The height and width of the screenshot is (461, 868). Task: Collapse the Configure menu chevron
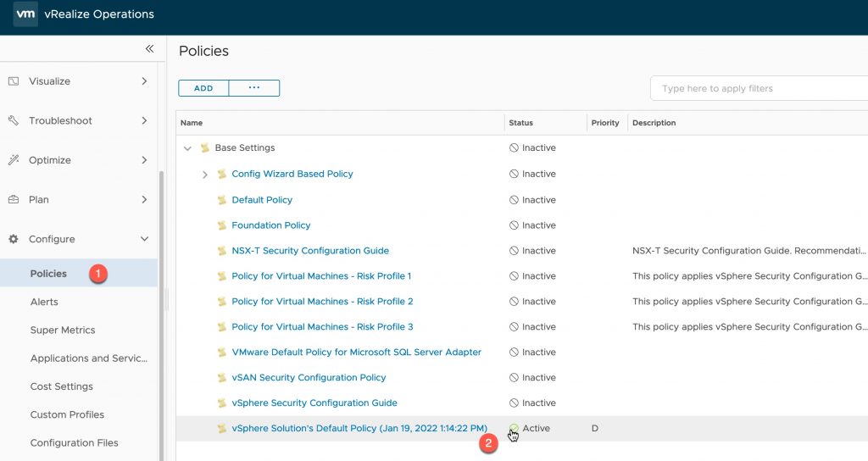144,239
